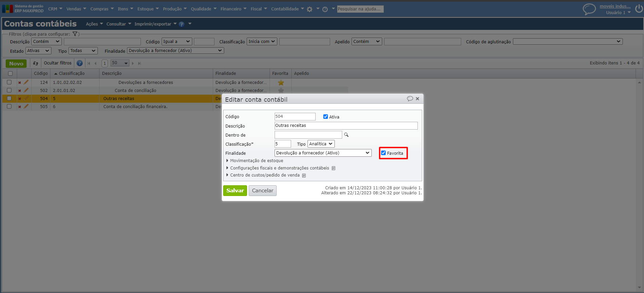
Task: Go to the next page of results
Action: 133,63
